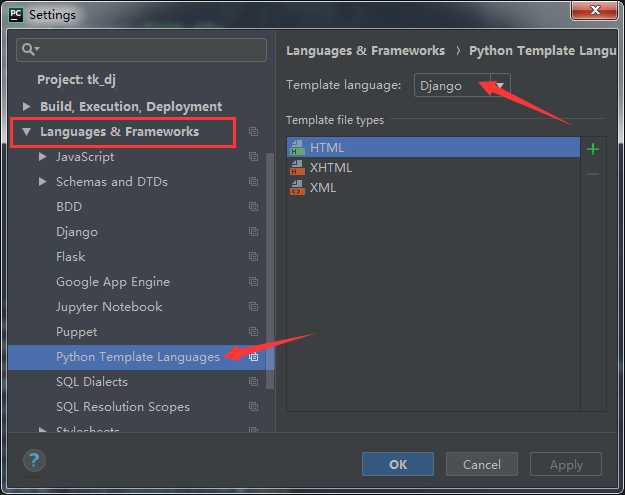
Task: Select XHTML in template file types
Action: tap(433, 168)
